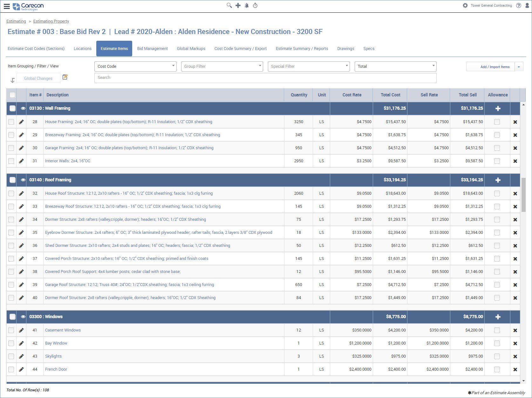The height and width of the screenshot is (398, 532).
Task: Click the Add / Import Items button
Action: point(490,67)
